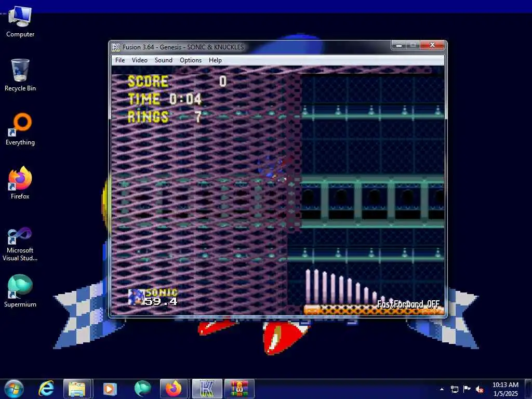Select the Recycle Bin desktop icon
The image size is (532, 399).
click(20, 75)
